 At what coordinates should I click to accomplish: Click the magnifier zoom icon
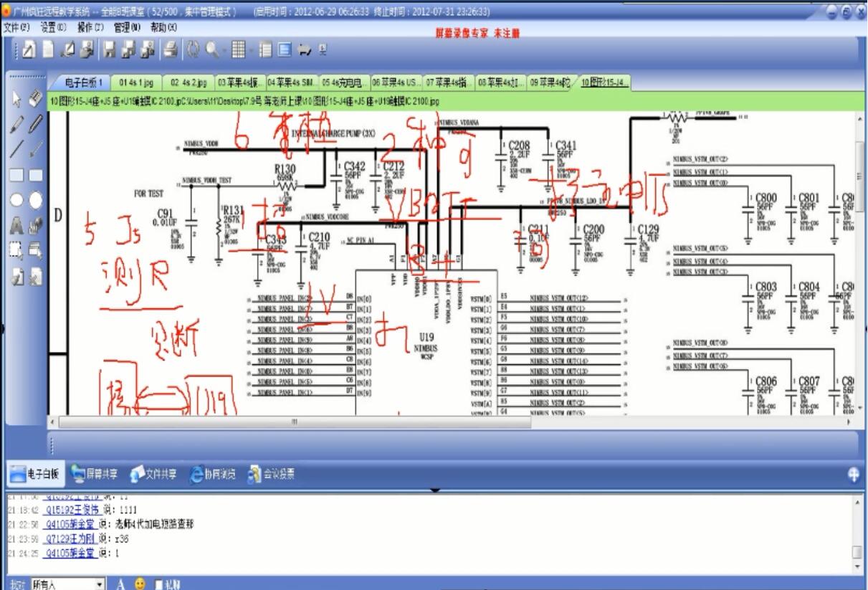click(x=213, y=50)
